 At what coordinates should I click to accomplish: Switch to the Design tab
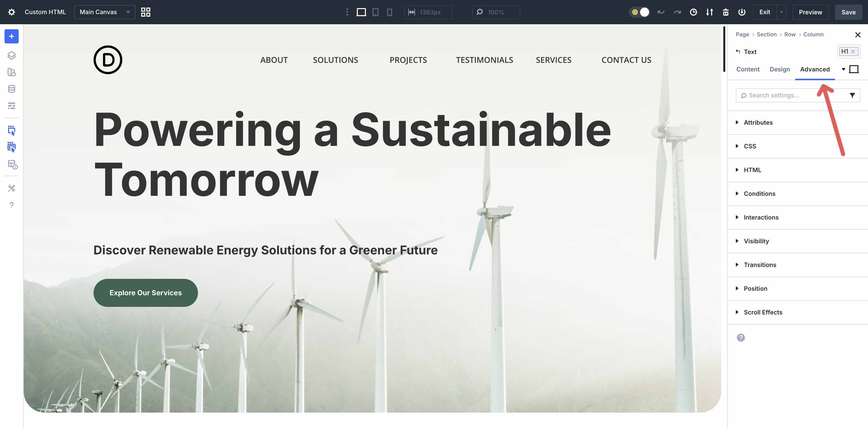click(779, 69)
